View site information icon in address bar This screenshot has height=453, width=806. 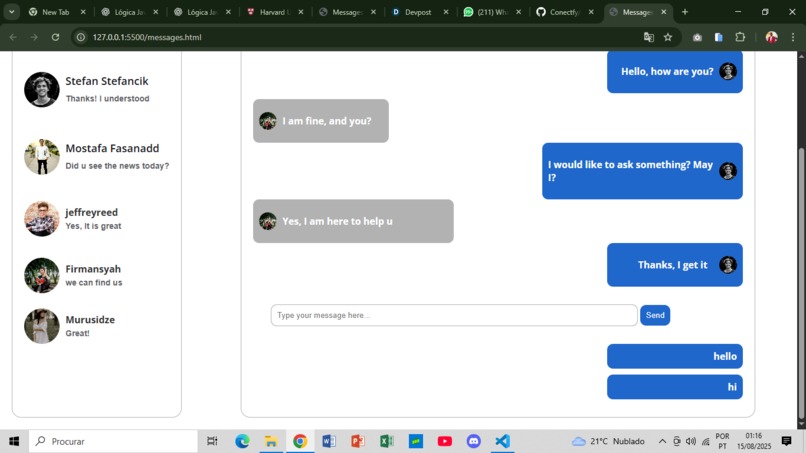pyautogui.click(x=81, y=37)
